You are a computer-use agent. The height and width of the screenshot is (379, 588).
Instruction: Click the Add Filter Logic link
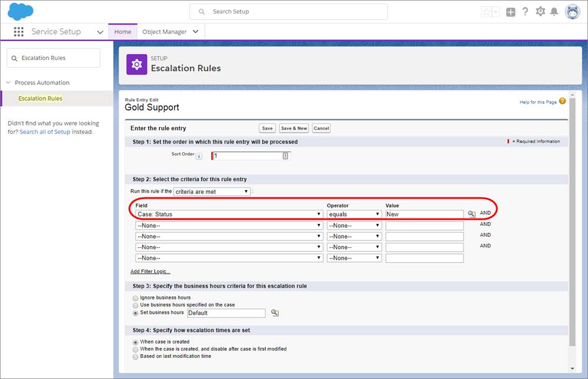coord(150,271)
